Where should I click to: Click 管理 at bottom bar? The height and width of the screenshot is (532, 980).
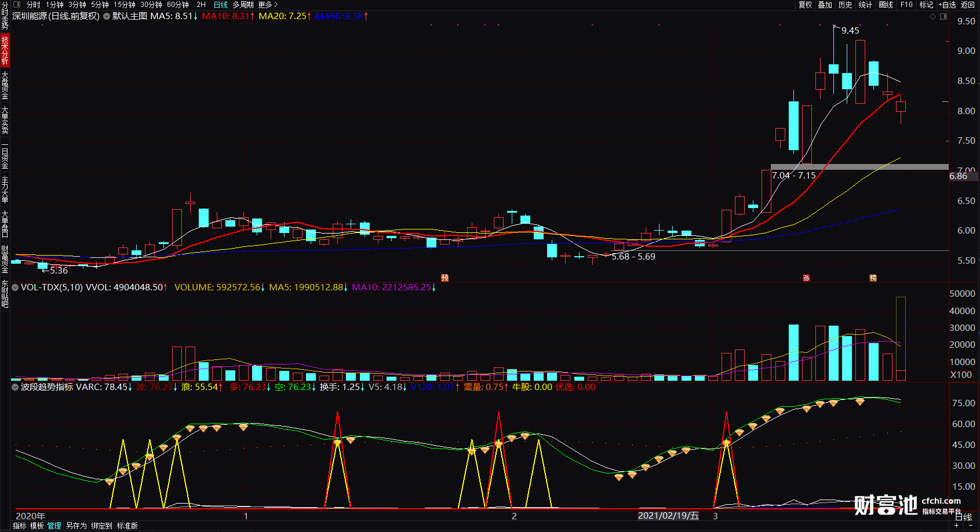point(54,526)
